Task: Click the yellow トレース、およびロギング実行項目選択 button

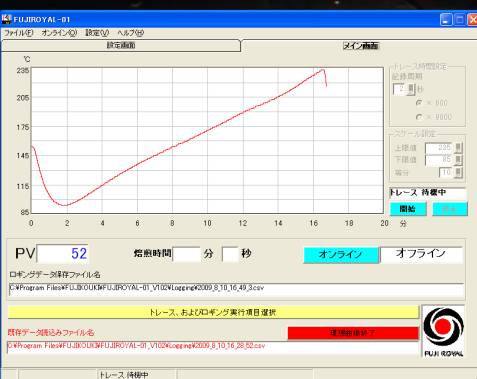Action: 213,312
